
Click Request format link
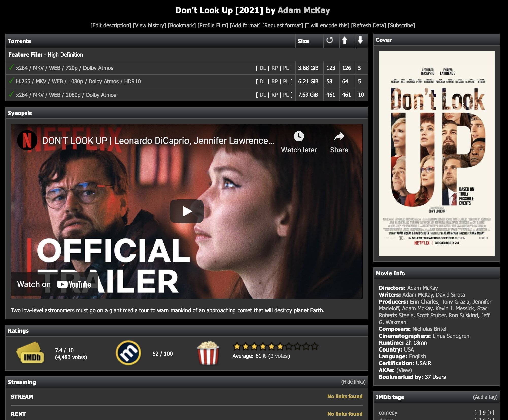[x=283, y=25]
